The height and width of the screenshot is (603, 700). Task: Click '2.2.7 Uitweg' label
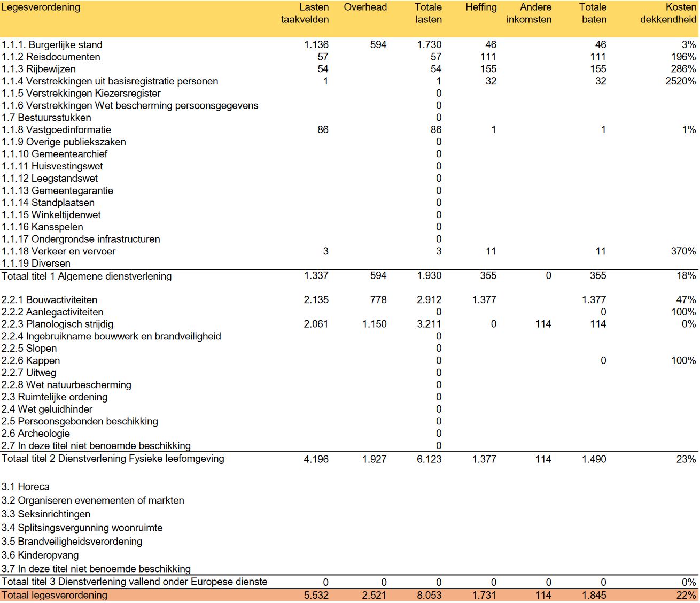[28, 373]
